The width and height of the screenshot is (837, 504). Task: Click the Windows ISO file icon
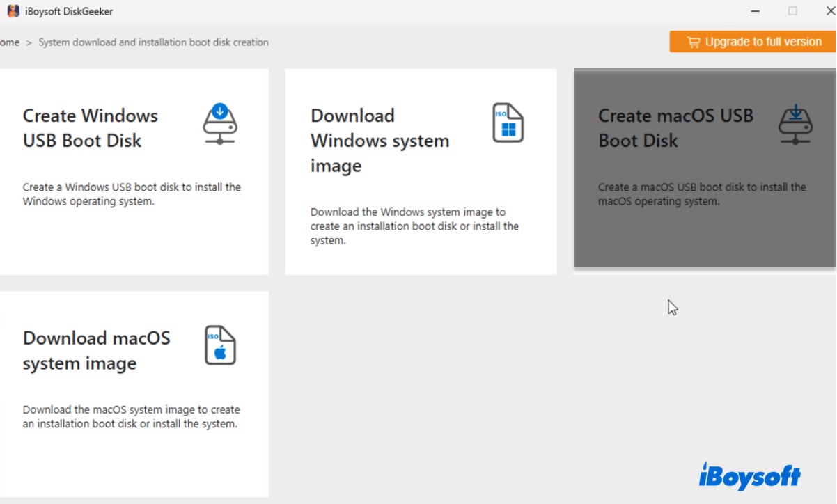coord(508,123)
